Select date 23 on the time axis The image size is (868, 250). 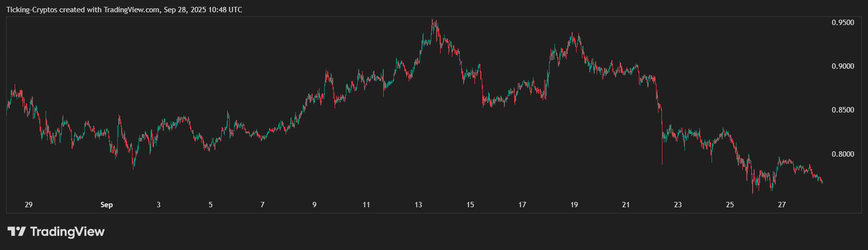[x=678, y=205]
